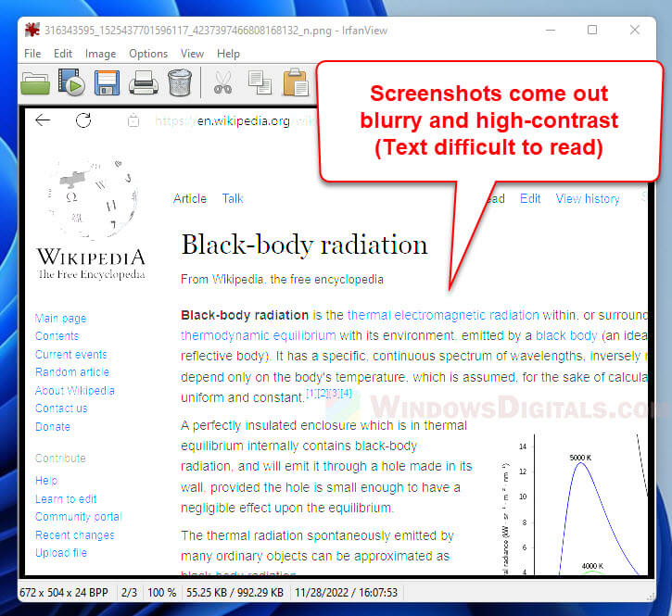The image size is (672, 616).
Task: Open the View menu
Action: click(192, 54)
